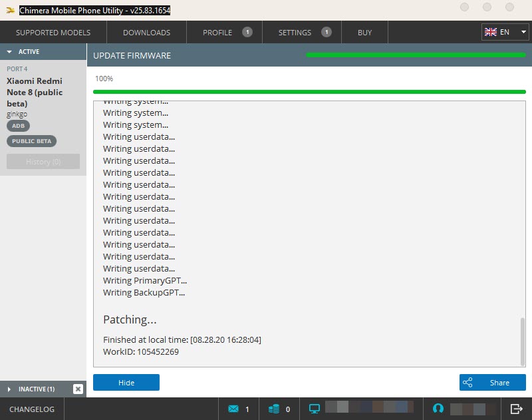Click the PUBLIC BETA badge
The width and height of the screenshot is (532, 420).
(x=31, y=141)
